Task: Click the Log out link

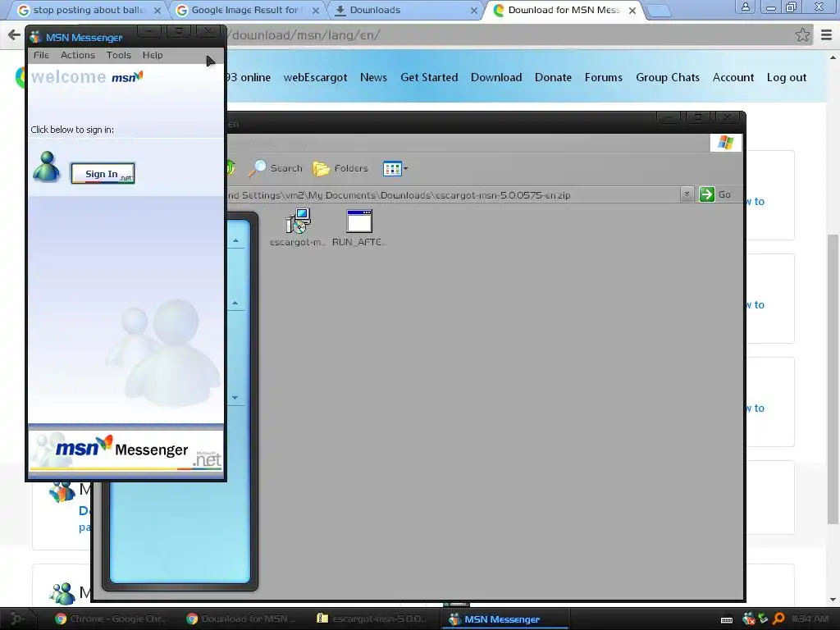Action: 787,78
